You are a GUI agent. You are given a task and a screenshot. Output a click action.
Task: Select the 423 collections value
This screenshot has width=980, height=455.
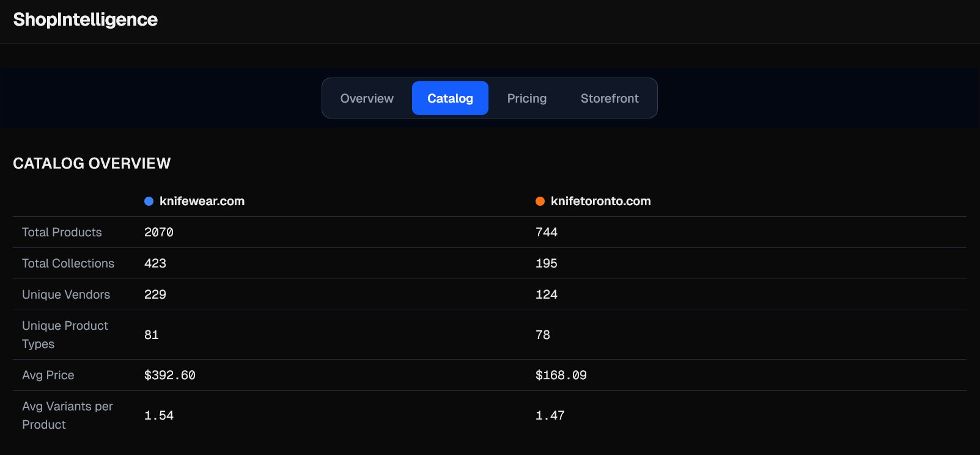click(155, 263)
